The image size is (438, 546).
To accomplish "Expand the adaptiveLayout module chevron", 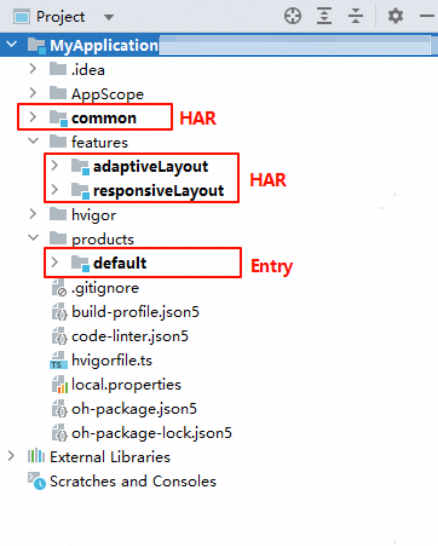I will (x=55, y=165).
